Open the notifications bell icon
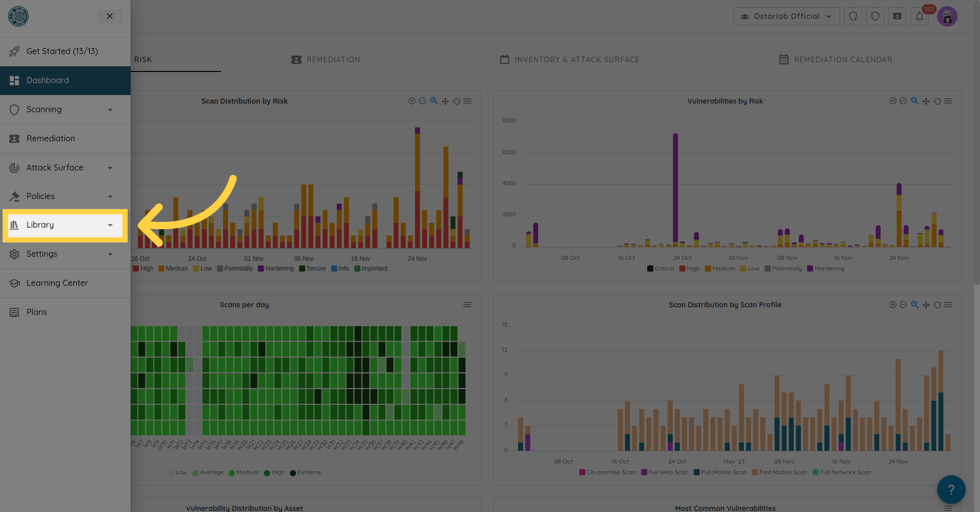This screenshot has width=980, height=512. (919, 16)
